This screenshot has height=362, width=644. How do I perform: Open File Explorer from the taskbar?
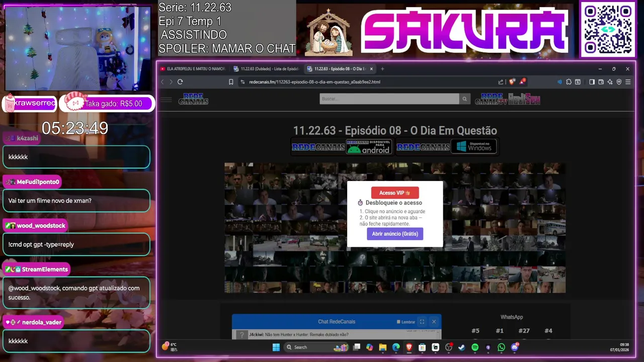coord(383,347)
